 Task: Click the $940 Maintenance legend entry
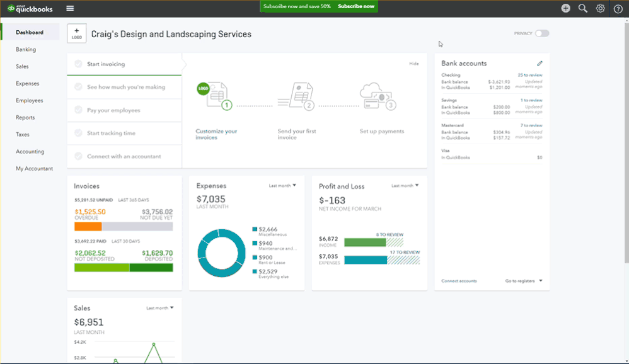[275, 246]
